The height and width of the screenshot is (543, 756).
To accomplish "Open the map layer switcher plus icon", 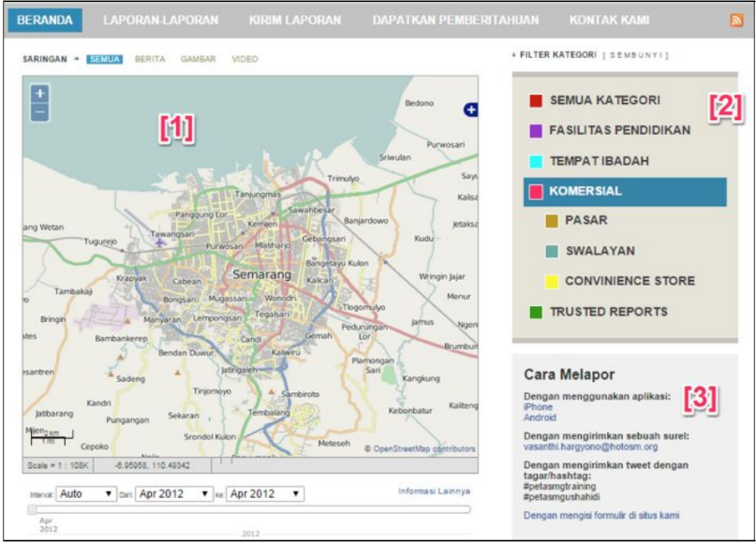I will [x=470, y=110].
